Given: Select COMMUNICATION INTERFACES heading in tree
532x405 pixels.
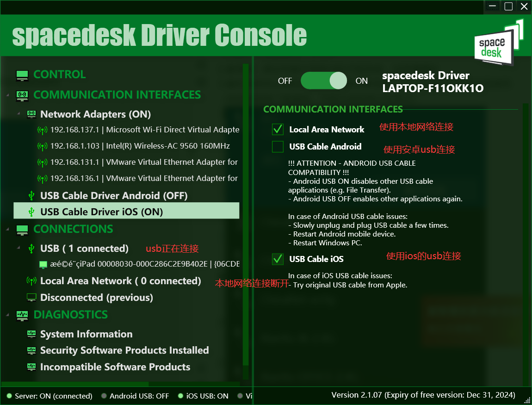Looking at the screenshot, I should (x=117, y=95).
